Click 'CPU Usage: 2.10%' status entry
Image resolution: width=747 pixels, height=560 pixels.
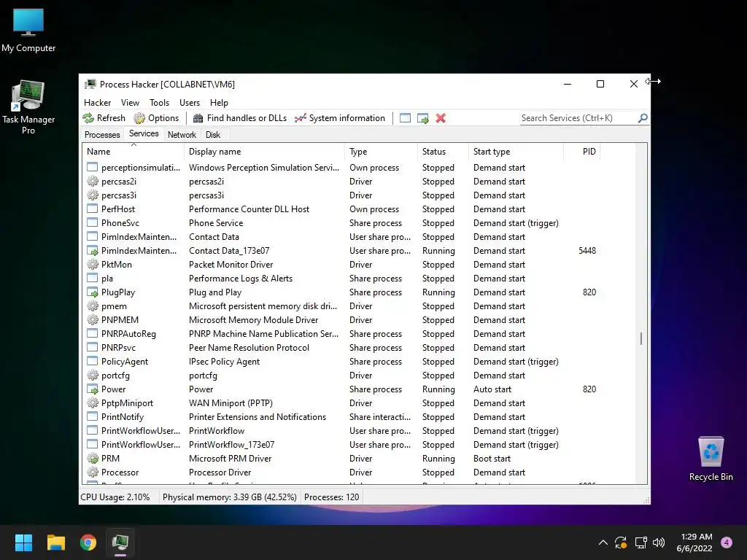click(x=115, y=497)
